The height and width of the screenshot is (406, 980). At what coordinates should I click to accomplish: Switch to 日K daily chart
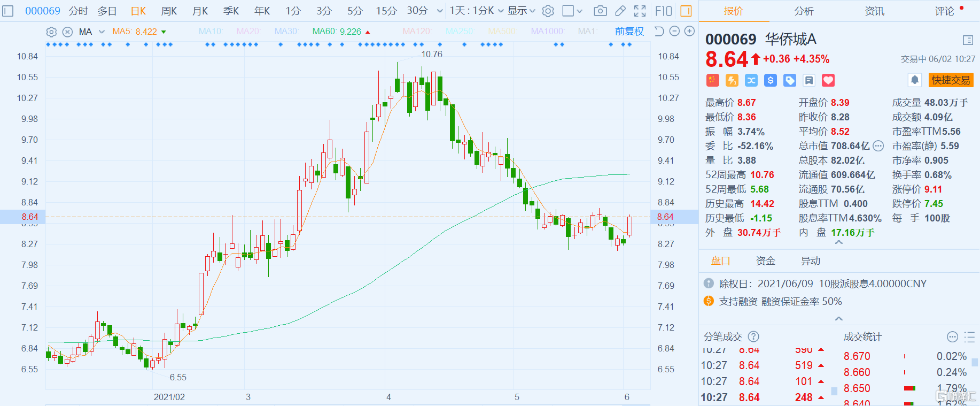click(138, 11)
